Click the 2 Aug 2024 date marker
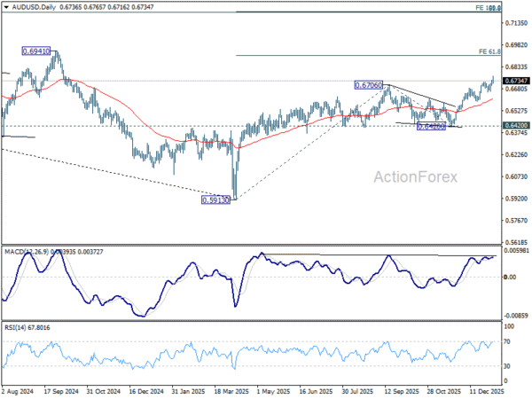532x399 pixels. (x=19, y=389)
